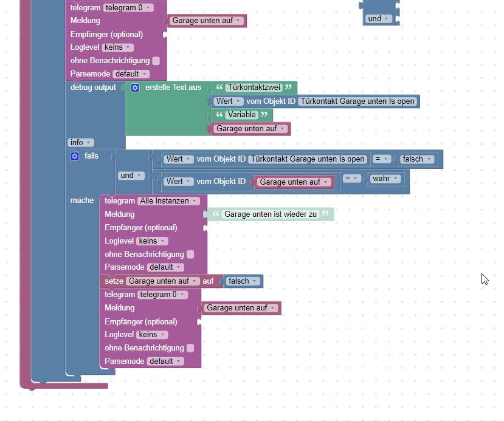This screenshot has height=421, width=504.
Task: Click Meldung label in telegram.0 block below setze
Action: click(120, 308)
